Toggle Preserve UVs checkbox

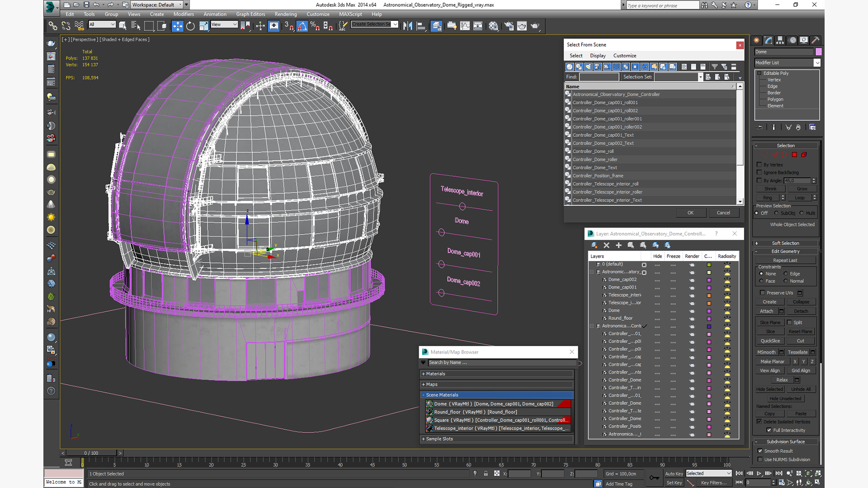tap(763, 293)
